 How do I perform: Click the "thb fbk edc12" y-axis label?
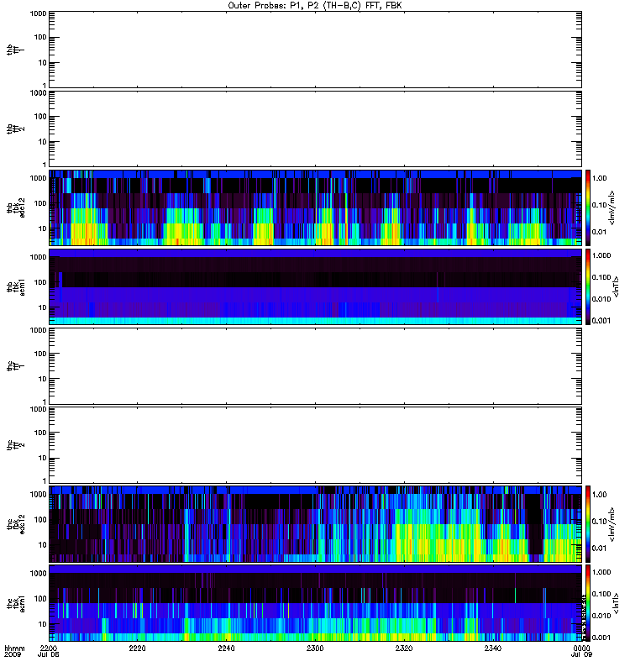(15, 207)
